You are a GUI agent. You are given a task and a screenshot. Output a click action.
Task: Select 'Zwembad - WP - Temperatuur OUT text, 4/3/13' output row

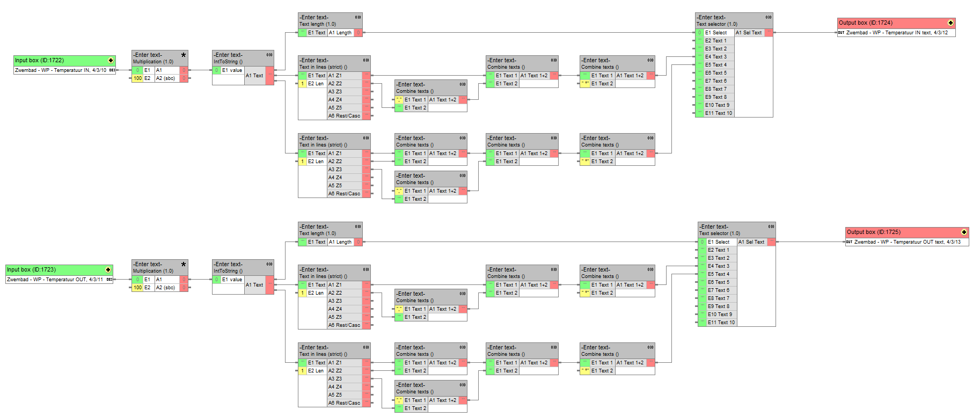tap(907, 242)
